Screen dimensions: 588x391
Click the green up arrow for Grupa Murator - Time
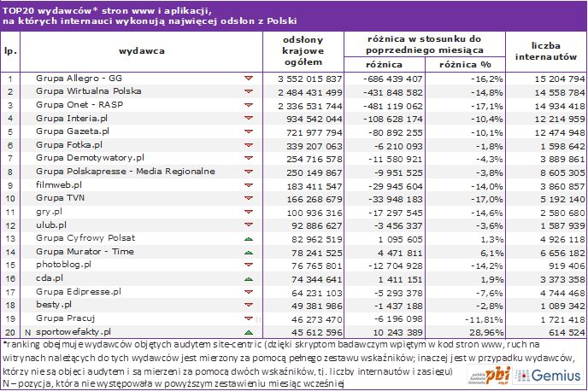click(249, 251)
